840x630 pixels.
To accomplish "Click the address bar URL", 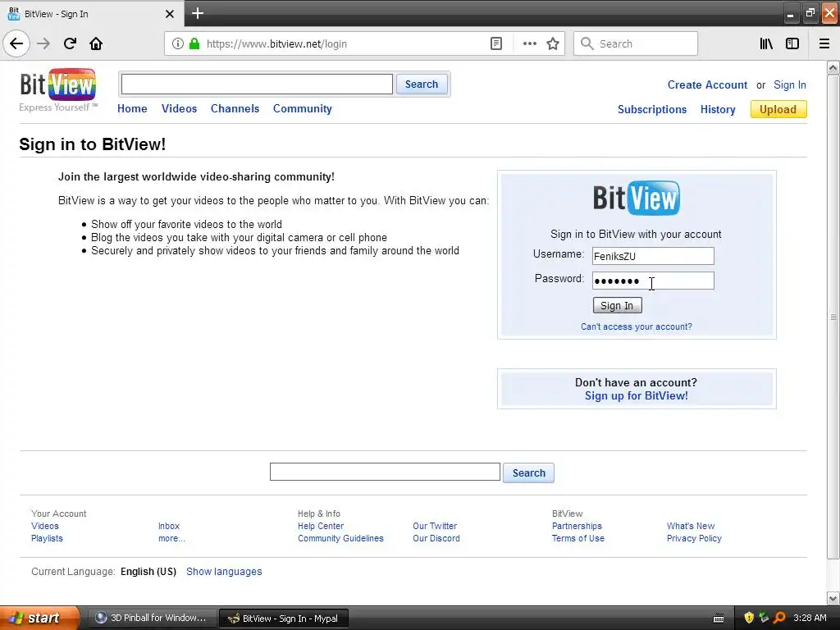I will point(276,44).
